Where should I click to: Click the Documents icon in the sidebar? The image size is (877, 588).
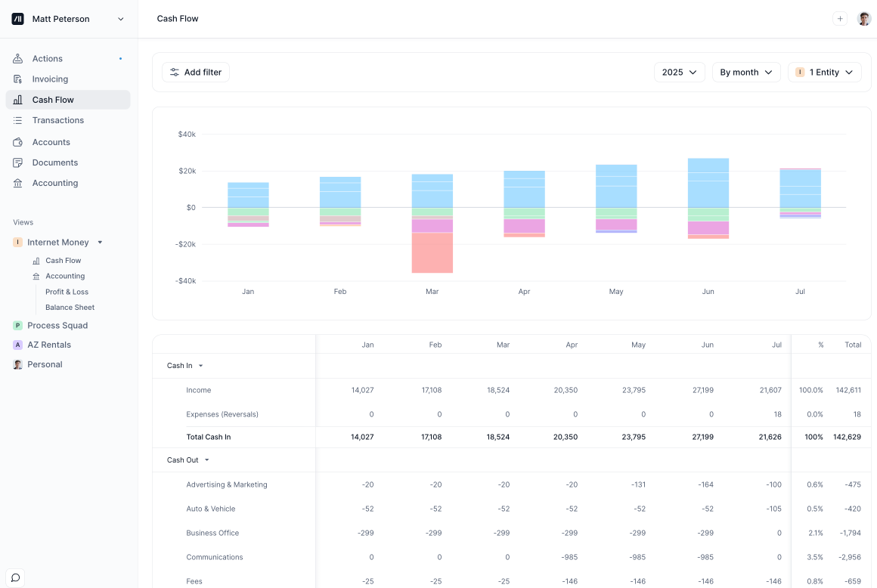18,162
